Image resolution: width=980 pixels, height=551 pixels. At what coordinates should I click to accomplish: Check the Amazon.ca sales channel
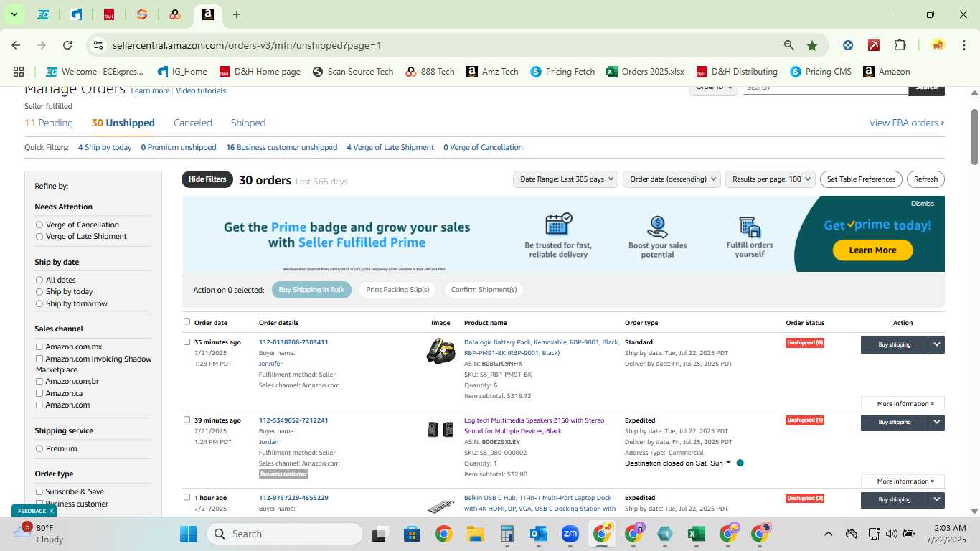39,393
